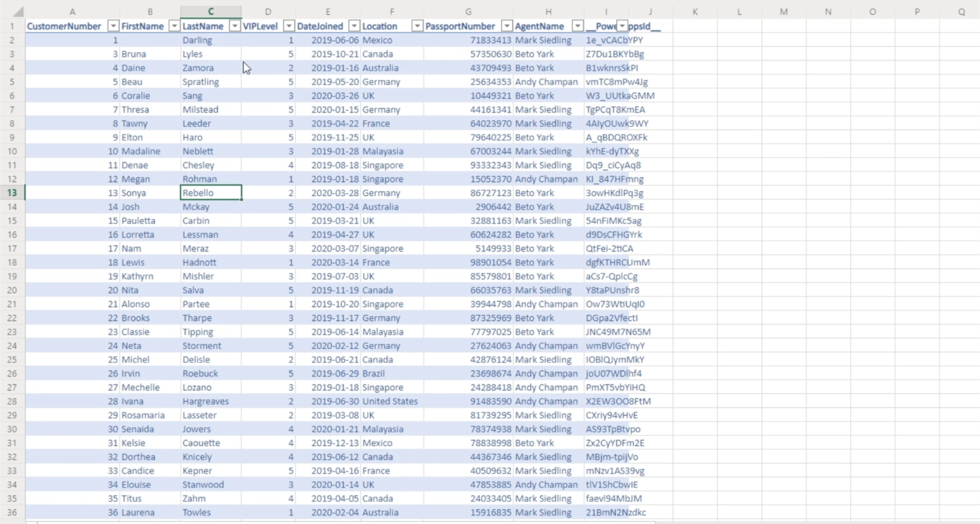Select the passport cell 71833413
The image size is (980, 524).
tap(468, 40)
